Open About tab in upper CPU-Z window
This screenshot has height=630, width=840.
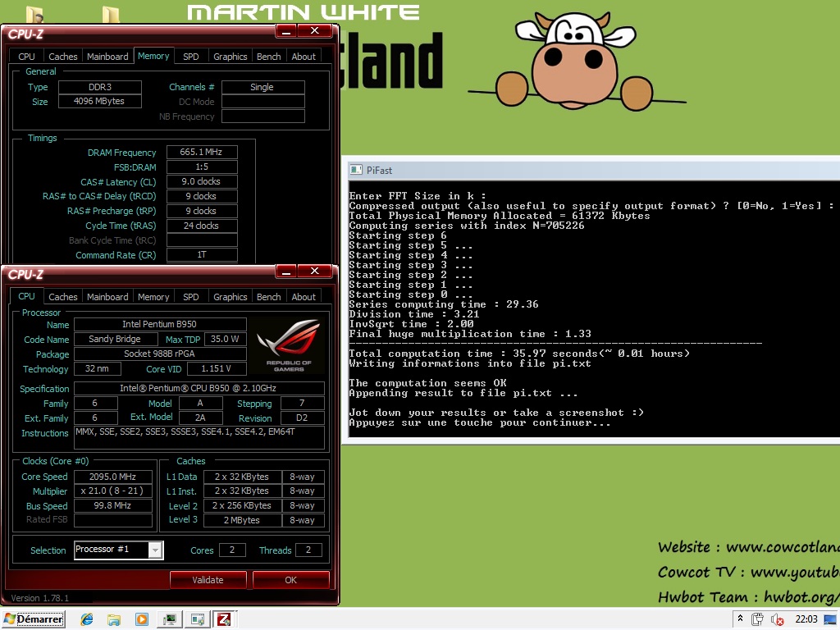pyautogui.click(x=304, y=57)
